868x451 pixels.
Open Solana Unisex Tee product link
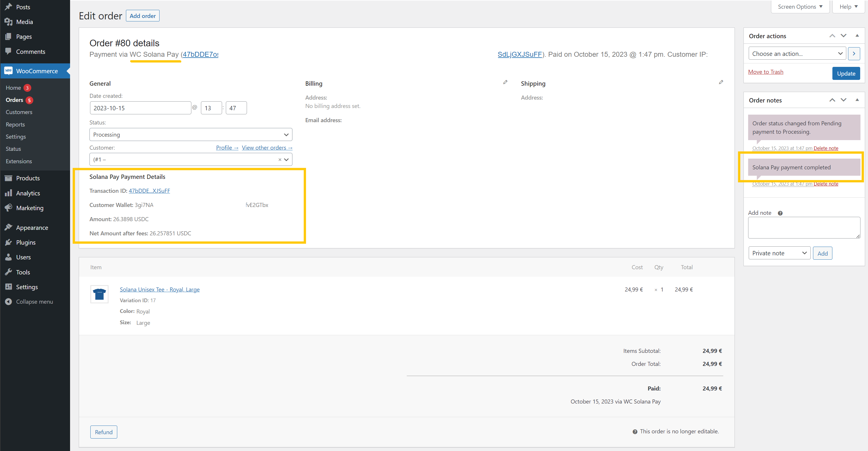[x=159, y=289]
